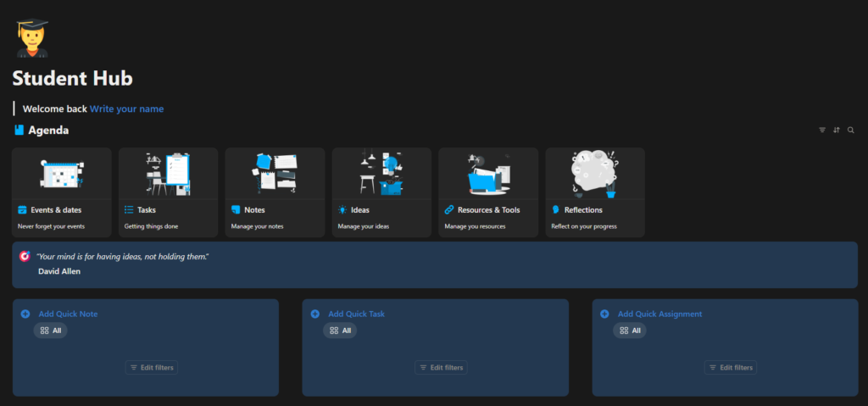Open the Agenda search magnifier icon
Viewport: 868px width, 406px height.
851,131
